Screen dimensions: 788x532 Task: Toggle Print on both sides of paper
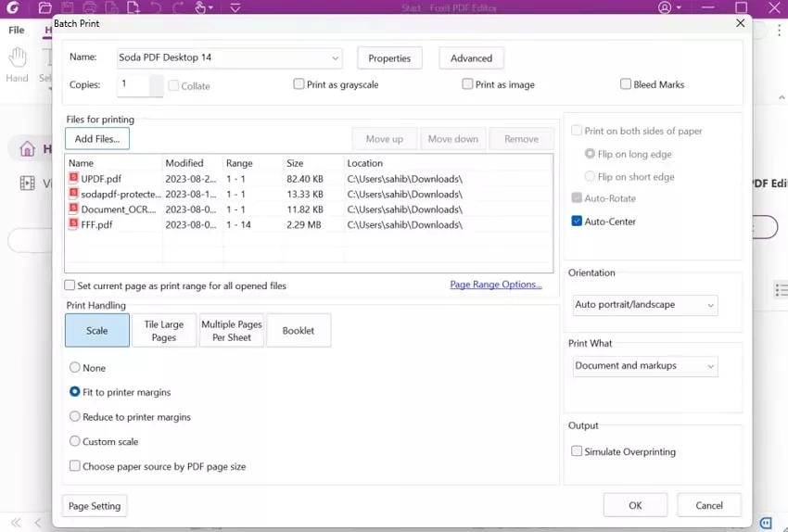point(577,131)
